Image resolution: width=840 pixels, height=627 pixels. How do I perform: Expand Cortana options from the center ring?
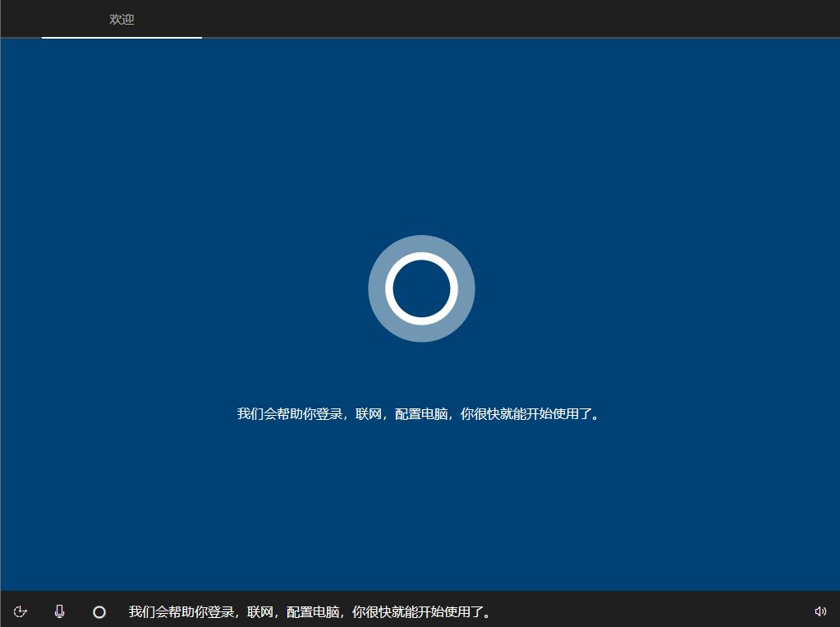(421, 288)
